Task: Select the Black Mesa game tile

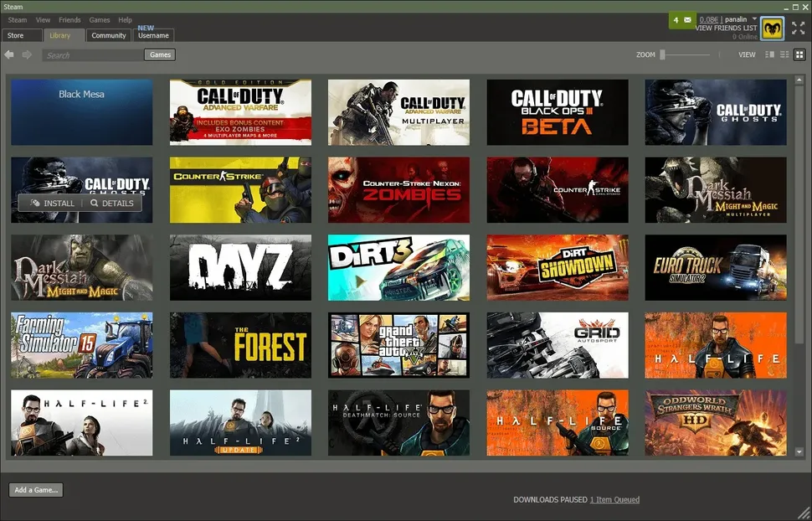Action: tap(82, 112)
